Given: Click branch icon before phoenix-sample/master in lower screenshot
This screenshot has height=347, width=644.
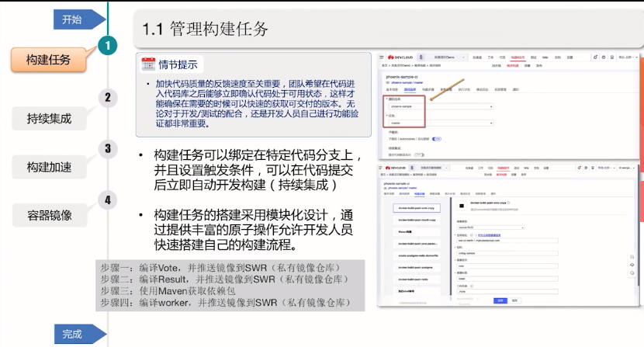Looking at the screenshot, I should point(386,188).
